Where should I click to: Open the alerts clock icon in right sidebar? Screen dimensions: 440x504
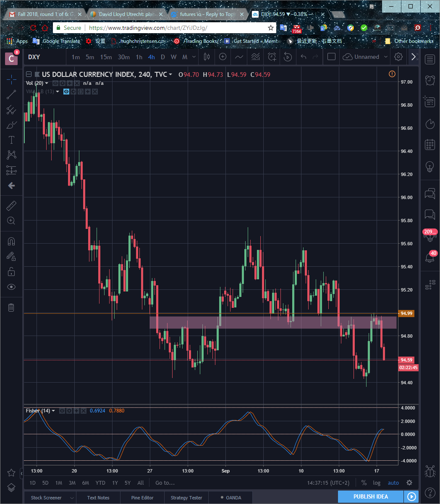click(x=430, y=80)
